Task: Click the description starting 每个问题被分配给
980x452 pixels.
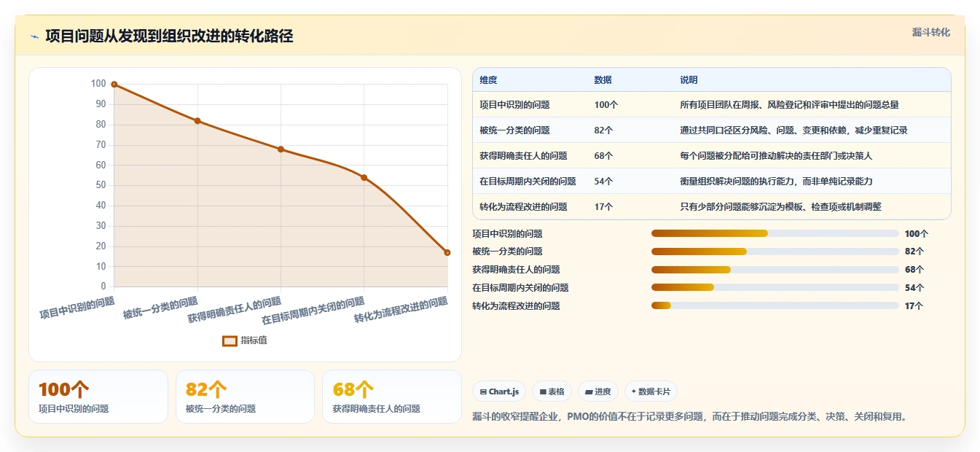Action: click(x=776, y=156)
